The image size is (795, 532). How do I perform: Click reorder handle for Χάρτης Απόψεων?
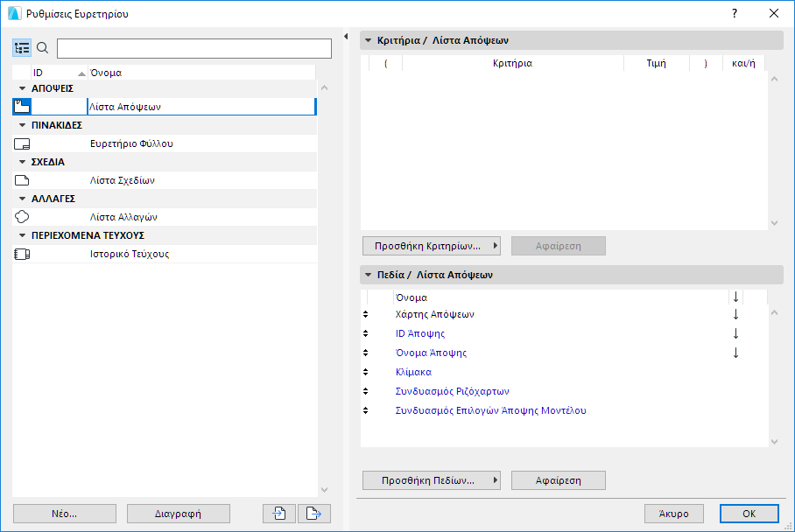coord(366,315)
